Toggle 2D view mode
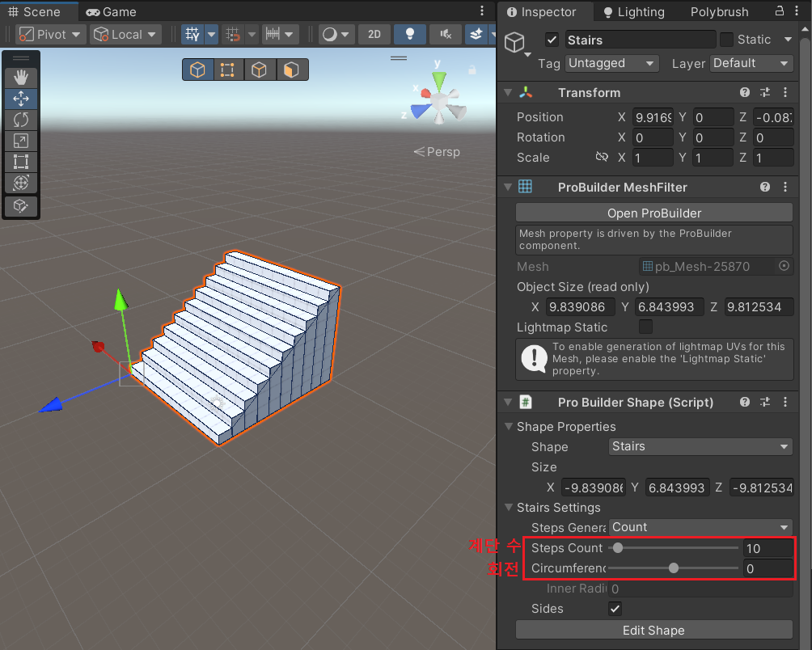The width and height of the screenshot is (812, 650). click(x=374, y=35)
